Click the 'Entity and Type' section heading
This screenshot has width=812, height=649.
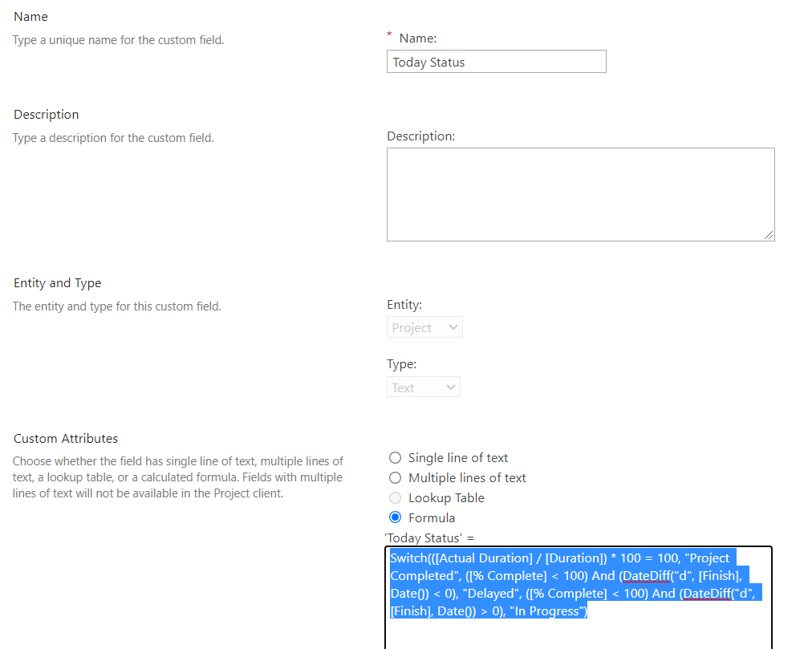coord(58,283)
